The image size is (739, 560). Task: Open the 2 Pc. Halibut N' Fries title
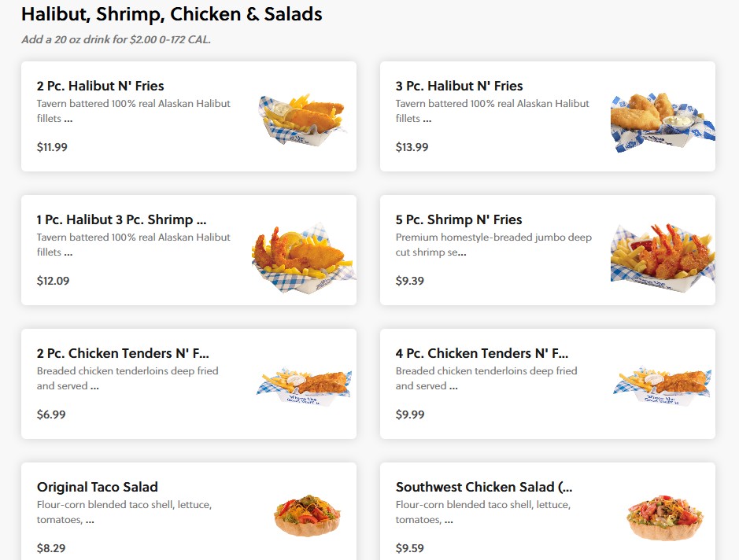click(x=100, y=86)
